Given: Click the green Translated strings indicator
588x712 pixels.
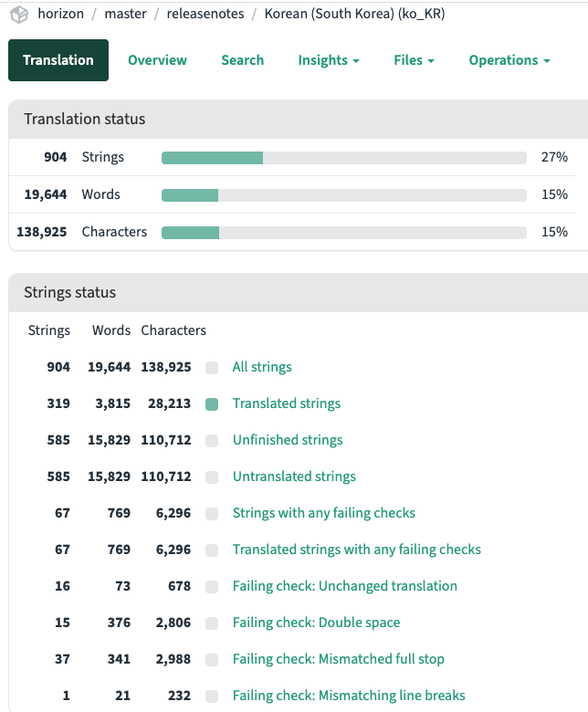Looking at the screenshot, I should pyautogui.click(x=212, y=404).
